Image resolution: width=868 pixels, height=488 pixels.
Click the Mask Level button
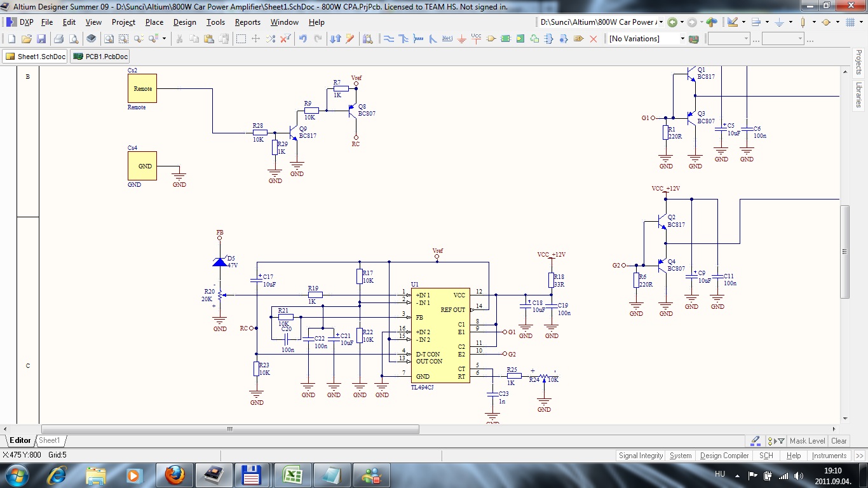pos(807,441)
